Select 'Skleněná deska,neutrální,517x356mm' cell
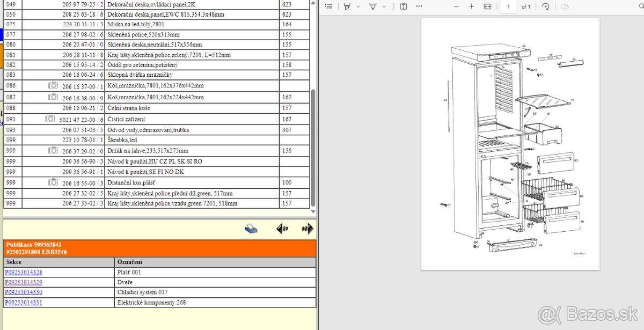644x330 pixels. click(192, 45)
